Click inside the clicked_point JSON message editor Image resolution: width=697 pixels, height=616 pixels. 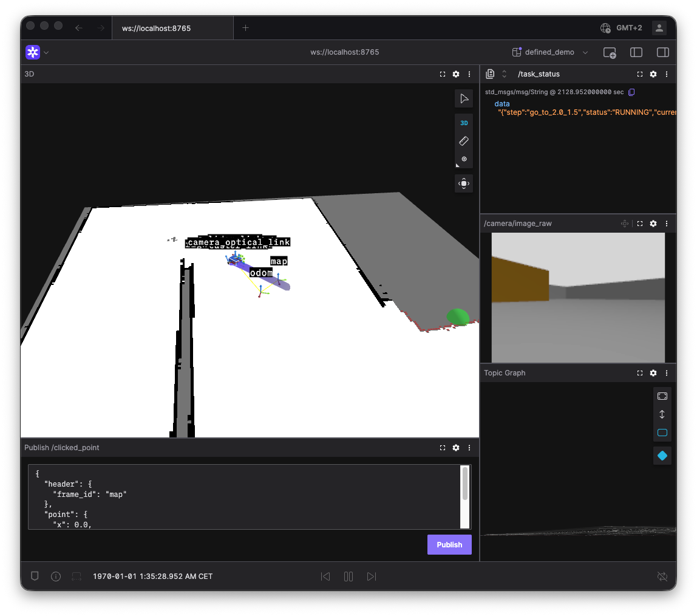(x=243, y=497)
